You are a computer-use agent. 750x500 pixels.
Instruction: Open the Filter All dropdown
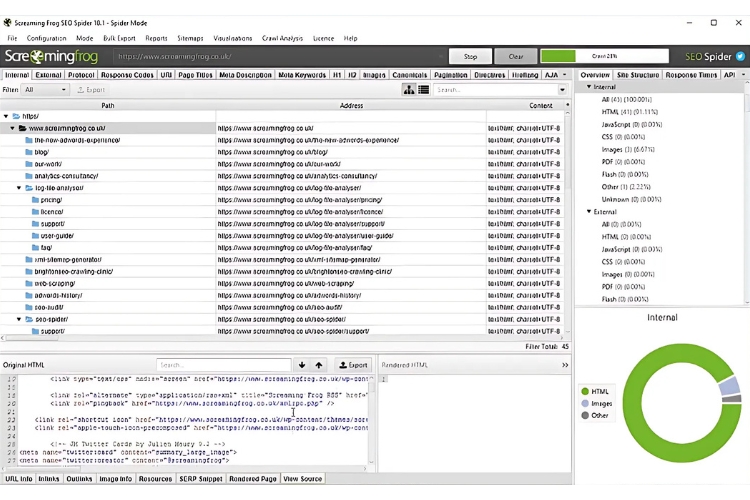45,89
